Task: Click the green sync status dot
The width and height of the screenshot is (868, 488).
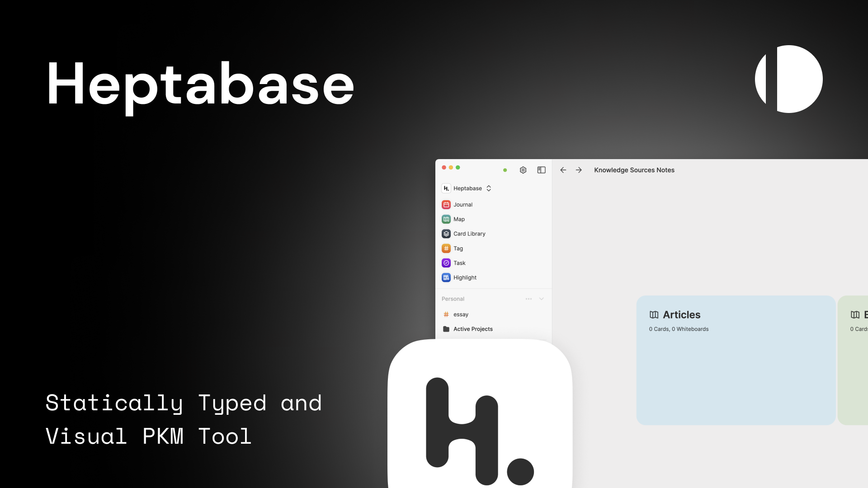Action: 505,170
